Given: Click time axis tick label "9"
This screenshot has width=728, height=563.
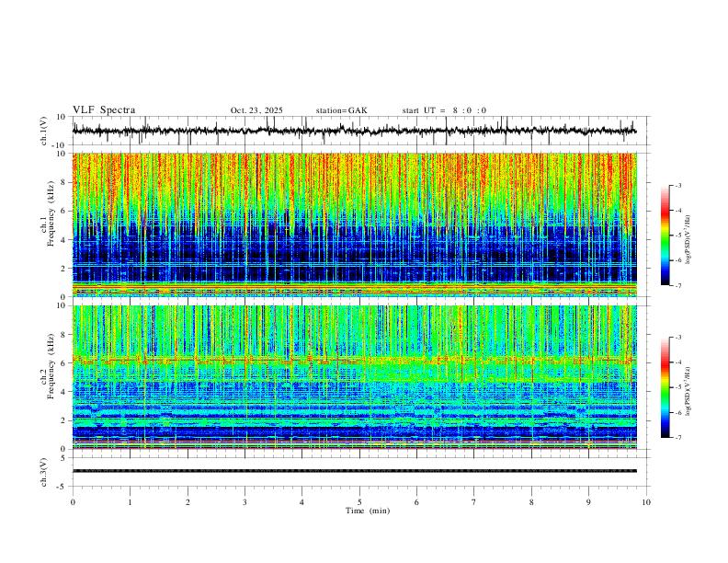Looking at the screenshot, I should tap(588, 502).
